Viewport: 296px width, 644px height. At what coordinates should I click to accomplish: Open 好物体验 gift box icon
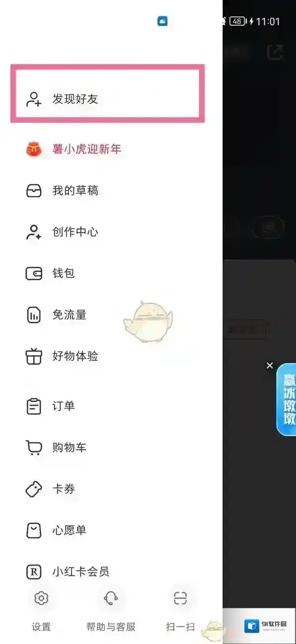click(x=34, y=356)
